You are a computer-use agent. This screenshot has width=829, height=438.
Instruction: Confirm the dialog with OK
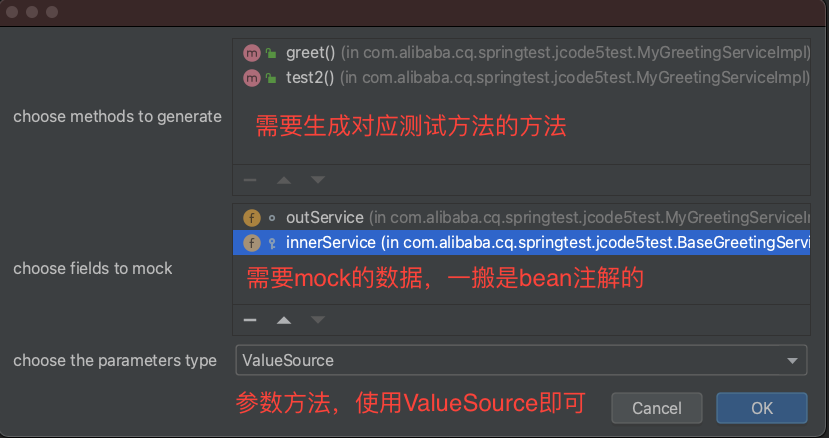[762, 408]
